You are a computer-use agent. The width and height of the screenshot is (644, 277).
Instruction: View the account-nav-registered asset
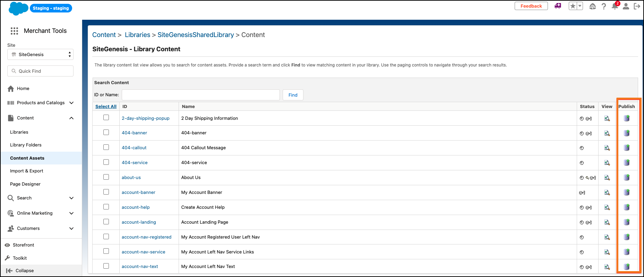[x=607, y=237]
